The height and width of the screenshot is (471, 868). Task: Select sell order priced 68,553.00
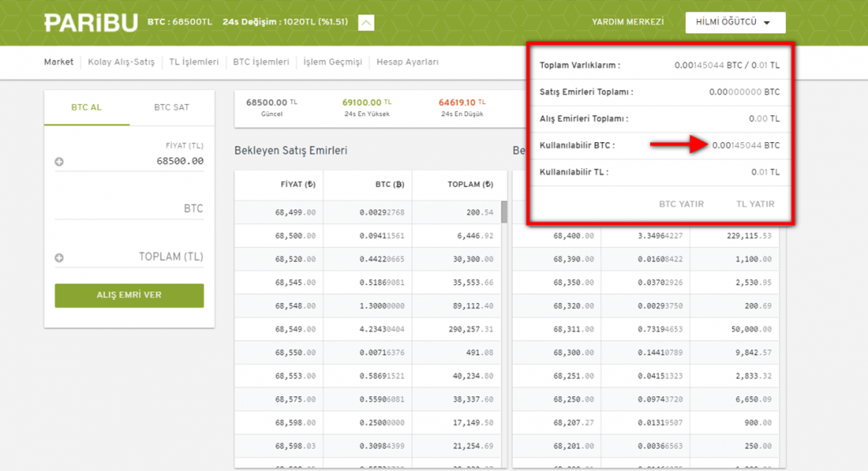[367, 376]
